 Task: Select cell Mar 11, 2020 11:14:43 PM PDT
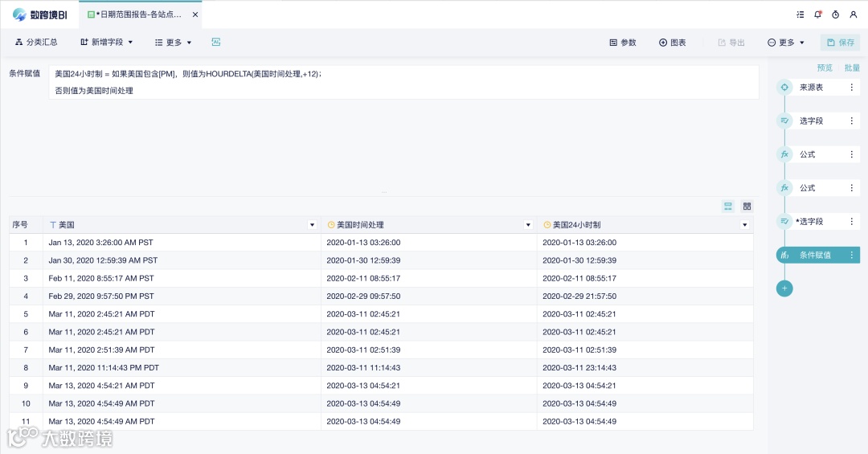(x=182, y=368)
